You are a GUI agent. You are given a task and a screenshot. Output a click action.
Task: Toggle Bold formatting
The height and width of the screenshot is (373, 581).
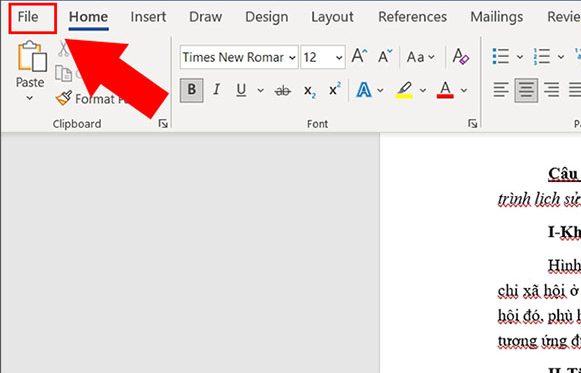coord(192,90)
